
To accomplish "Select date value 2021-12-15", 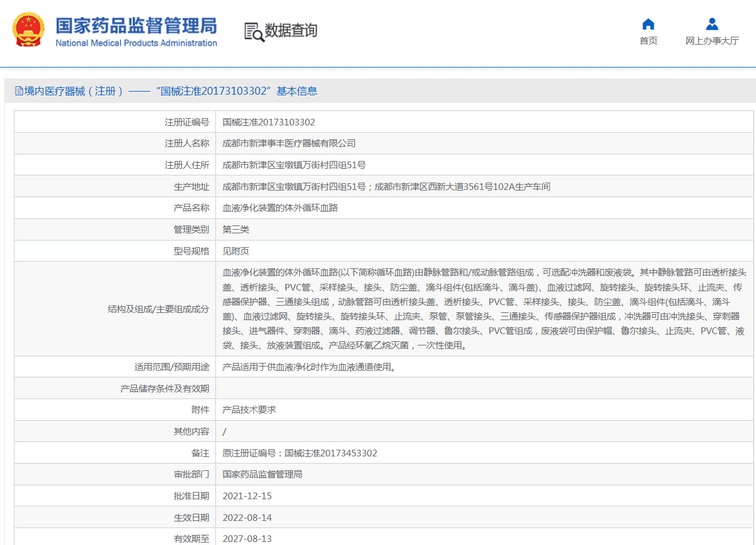I will [x=247, y=496].
